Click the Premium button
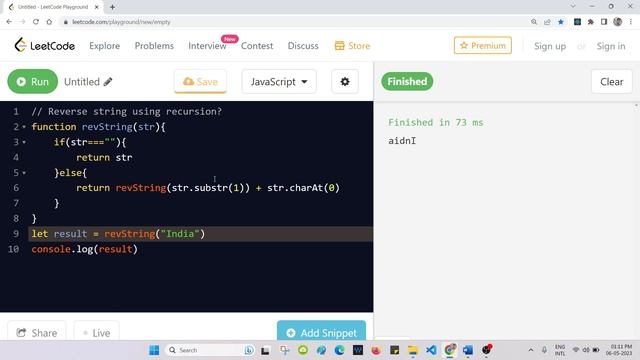640x360 pixels. coord(482,45)
